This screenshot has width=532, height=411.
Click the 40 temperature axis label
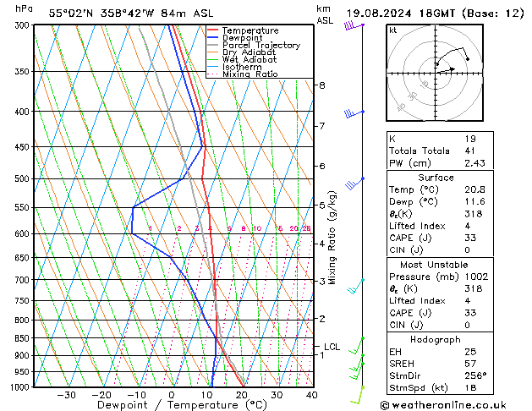311,395
